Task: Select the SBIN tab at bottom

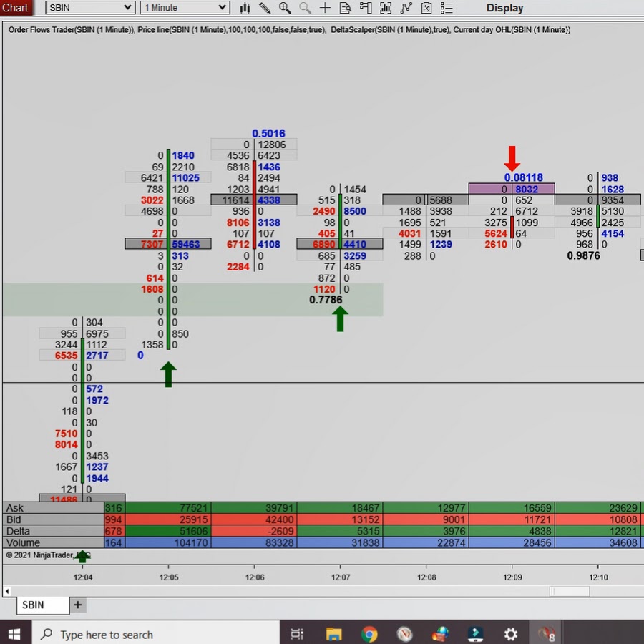Action: (x=33, y=605)
